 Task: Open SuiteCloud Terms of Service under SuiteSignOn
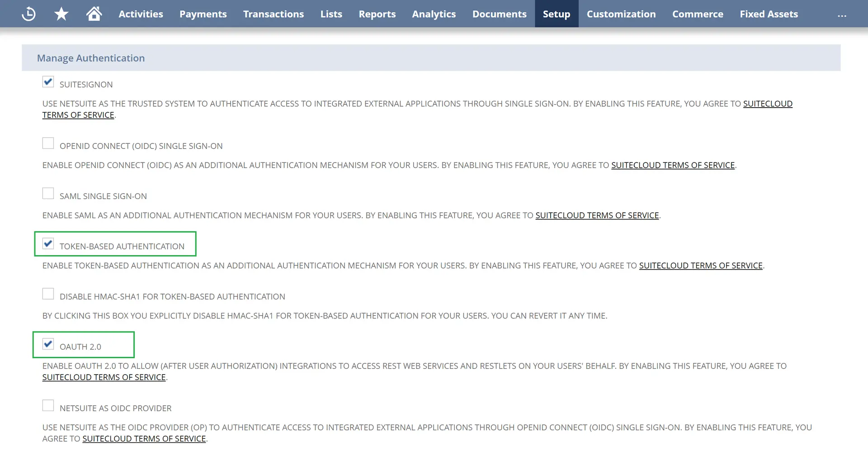pos(768,104)
